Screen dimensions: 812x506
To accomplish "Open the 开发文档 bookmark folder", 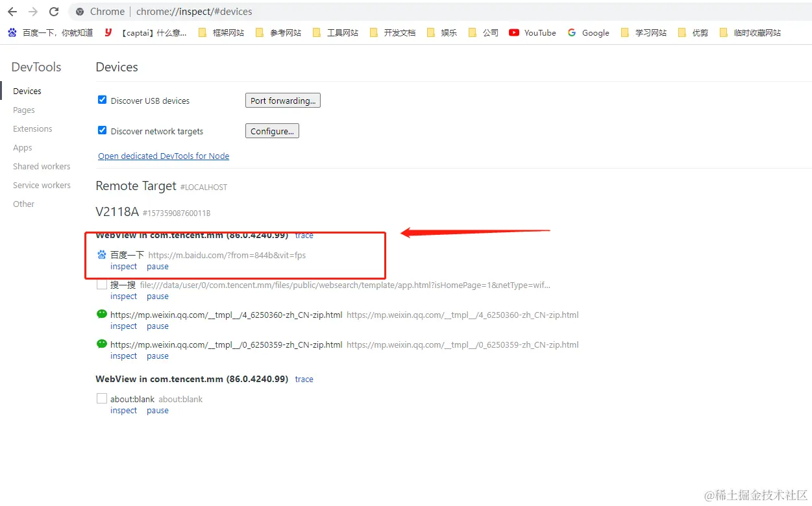I will coord(393,32).
